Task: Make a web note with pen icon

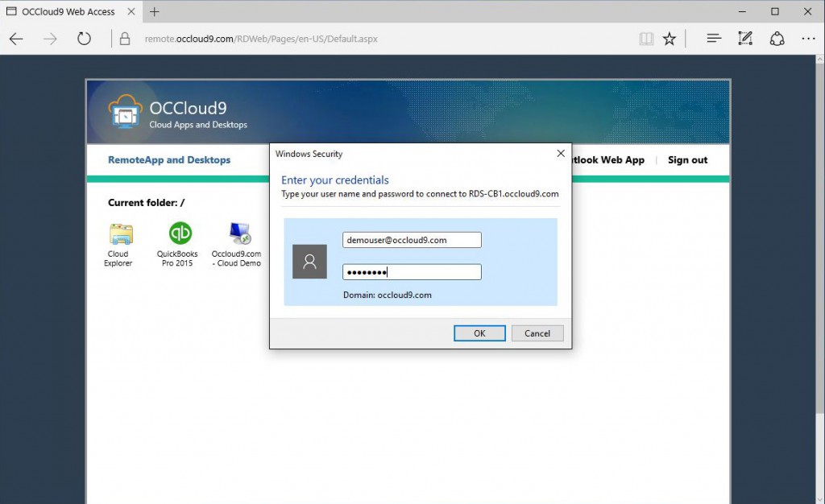Action: (x=745, y=39)
